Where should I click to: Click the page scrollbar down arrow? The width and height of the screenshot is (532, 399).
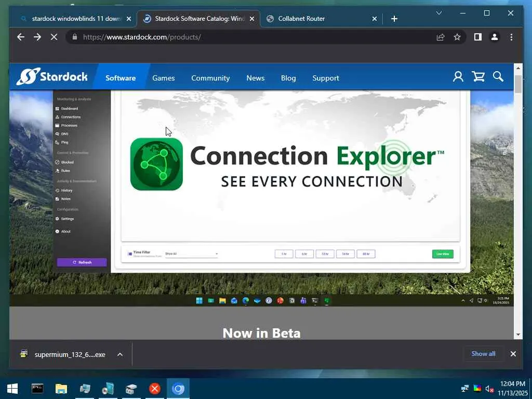[x=518, y=335]
